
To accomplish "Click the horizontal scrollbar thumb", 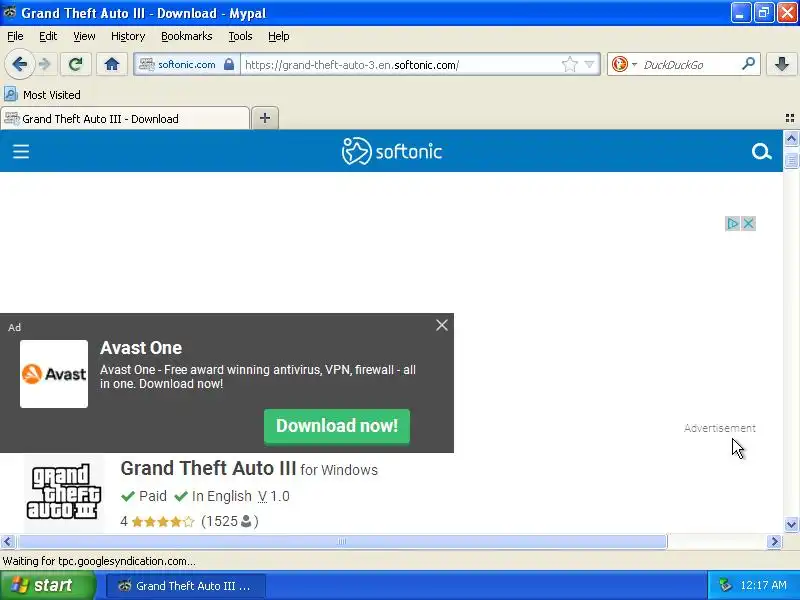I will 342,541.
